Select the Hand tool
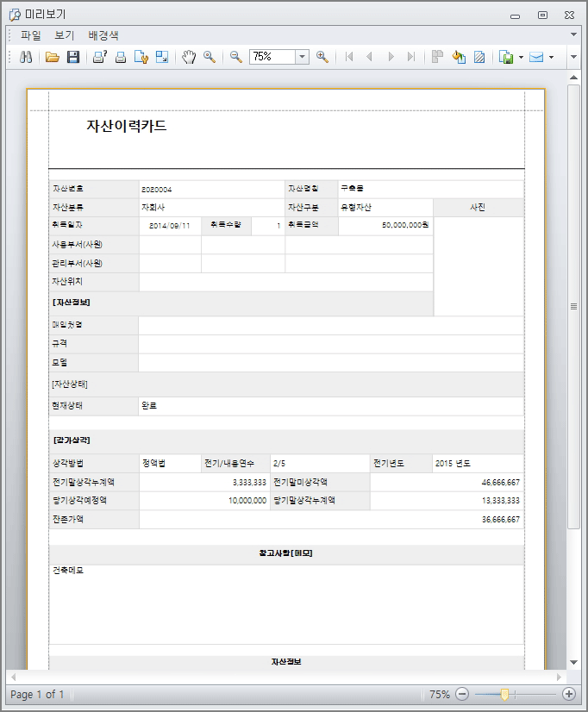Viewport: 588px width, 712px height. pyautogui.click(x=189, y=57)
